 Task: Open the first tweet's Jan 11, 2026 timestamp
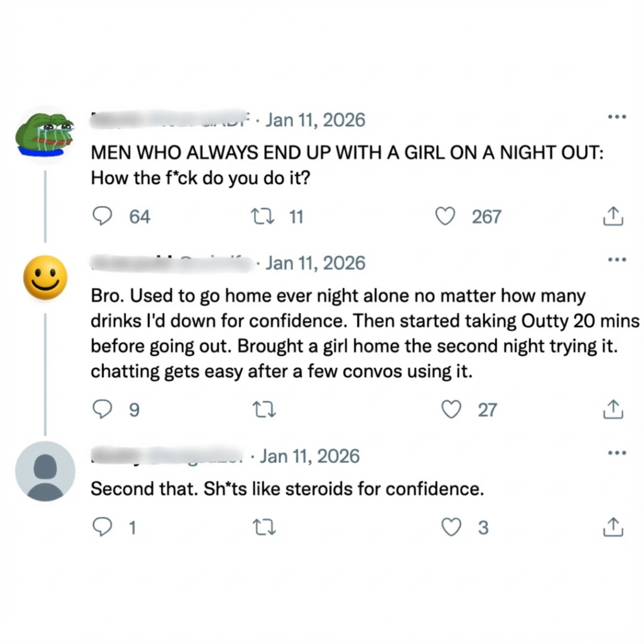[x=315, y=120]
